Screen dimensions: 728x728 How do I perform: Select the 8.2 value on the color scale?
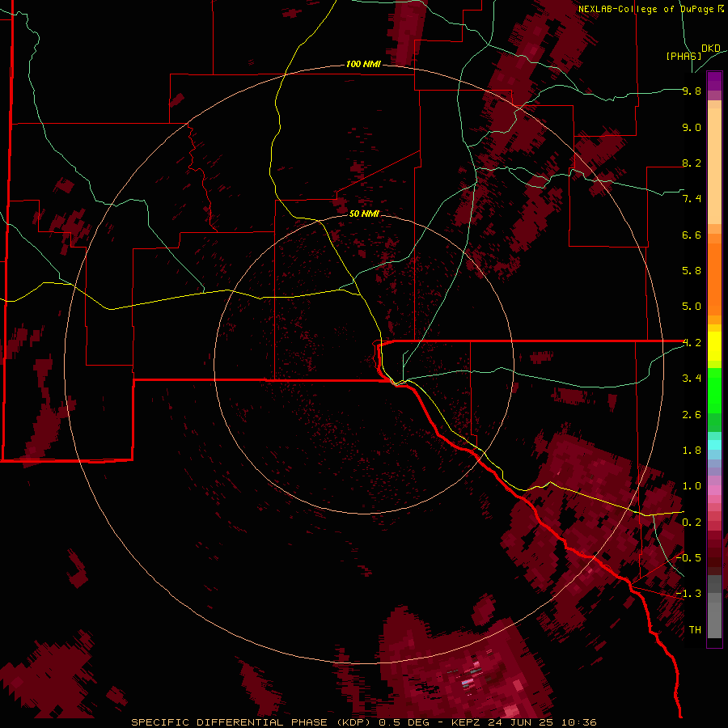(x=692, y=163)
